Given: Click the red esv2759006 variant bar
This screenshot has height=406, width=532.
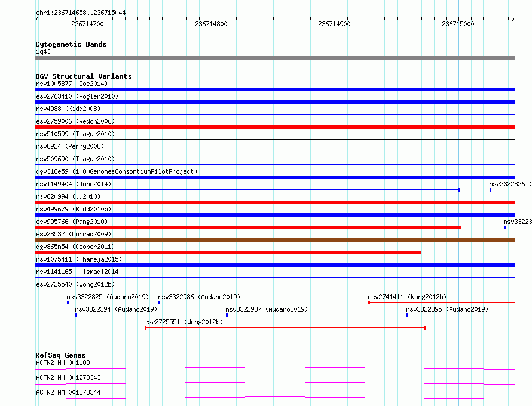Looking at the screenshot, I should coord(275,127).
